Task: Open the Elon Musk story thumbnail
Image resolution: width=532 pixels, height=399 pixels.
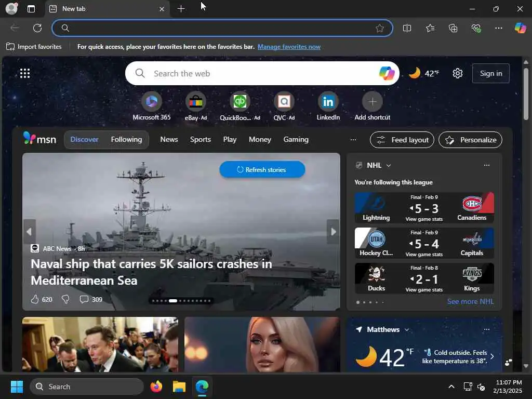Action: (100, 344)
